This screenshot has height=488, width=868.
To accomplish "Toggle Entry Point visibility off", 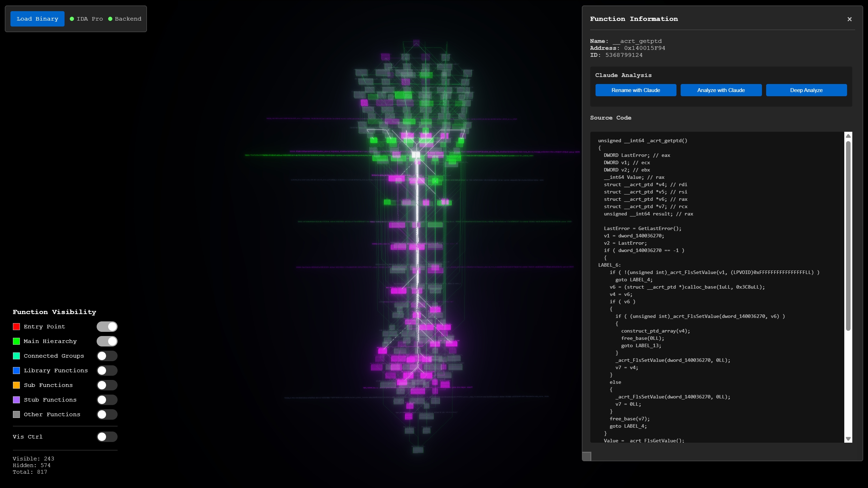I will [107, 327].
